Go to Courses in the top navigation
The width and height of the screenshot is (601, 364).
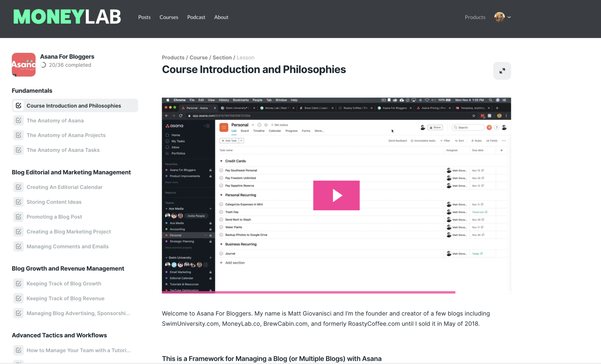169,17
